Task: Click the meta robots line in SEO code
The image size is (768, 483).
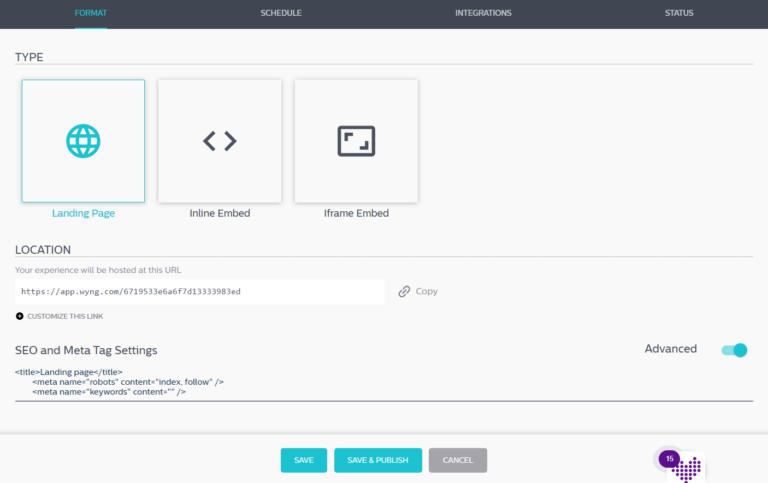Action: coord(128,382)
